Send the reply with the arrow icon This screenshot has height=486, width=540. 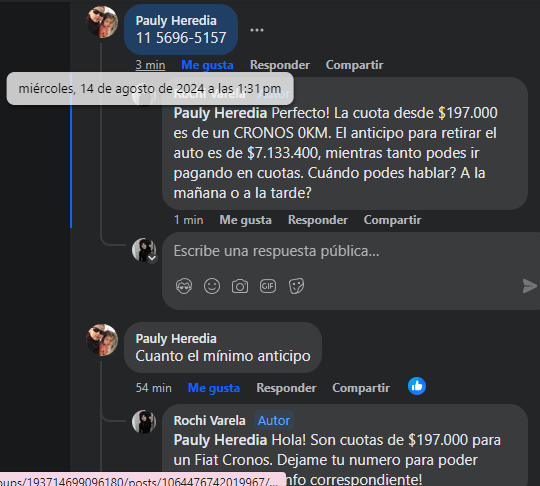click(x=529, y=286)
